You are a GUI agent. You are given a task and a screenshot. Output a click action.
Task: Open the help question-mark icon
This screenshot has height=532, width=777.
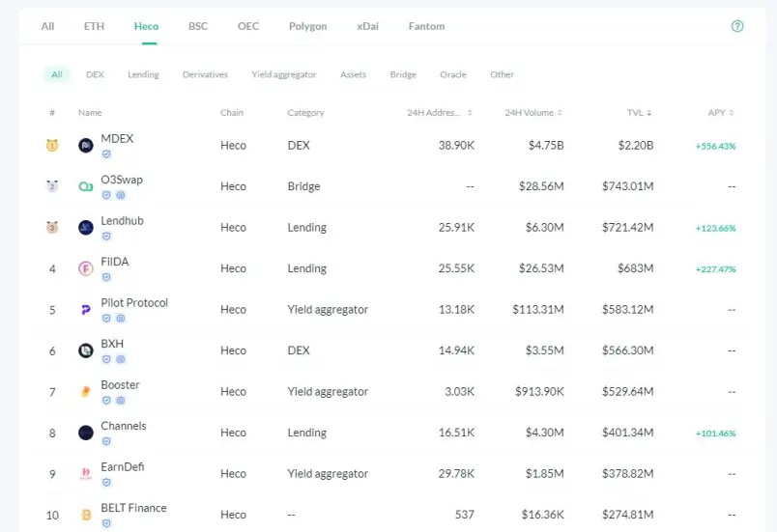(x=736, y=26)
